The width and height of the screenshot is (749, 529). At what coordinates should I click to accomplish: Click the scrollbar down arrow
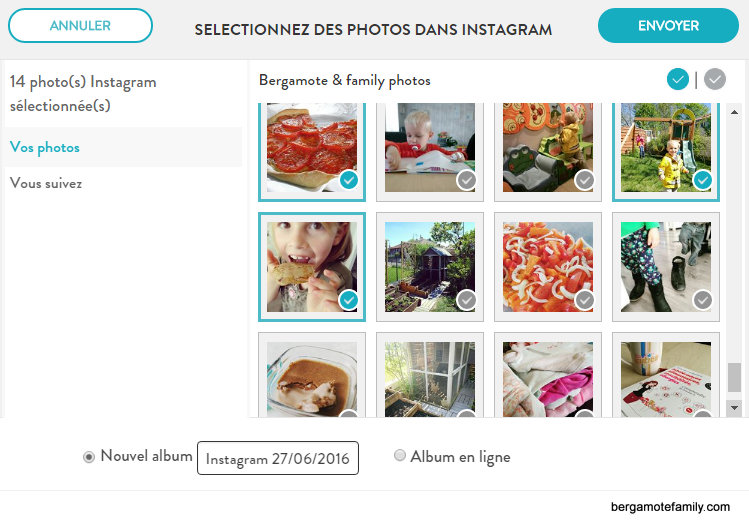point(735,408)
